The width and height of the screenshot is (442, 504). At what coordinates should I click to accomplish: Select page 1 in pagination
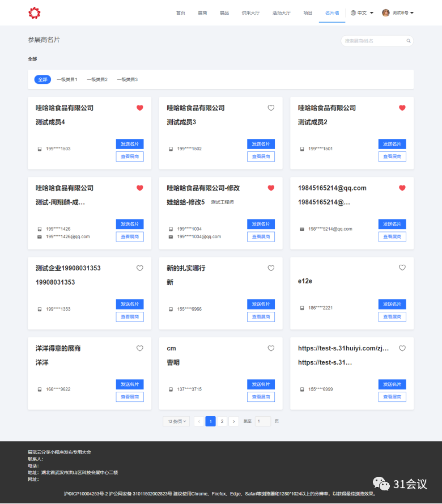coord(210,421)
